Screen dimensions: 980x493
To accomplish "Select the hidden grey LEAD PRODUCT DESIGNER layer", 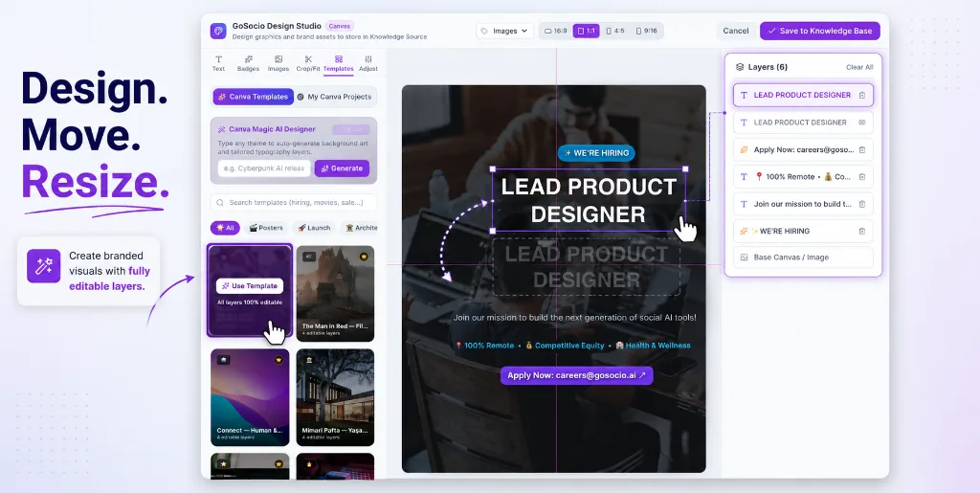I will [803, 123].
